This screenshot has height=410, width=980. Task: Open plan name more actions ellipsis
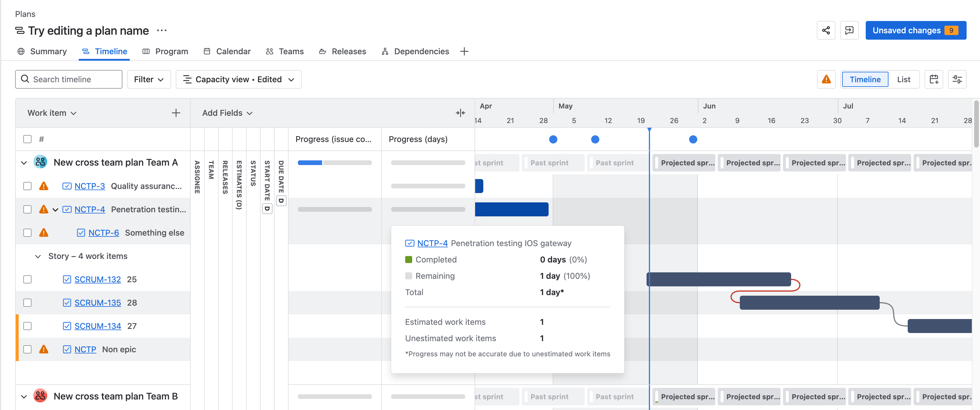[162, 30]
